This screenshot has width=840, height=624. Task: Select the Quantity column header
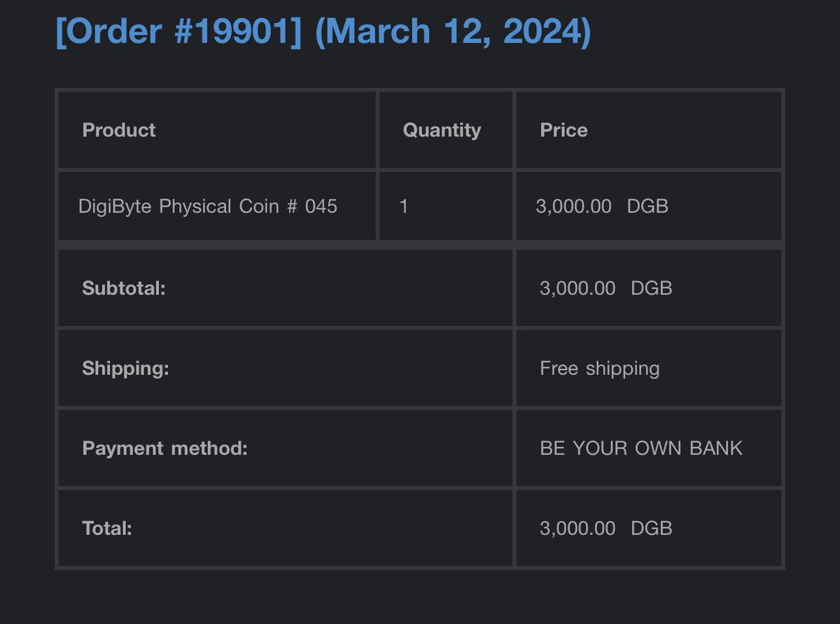442,131
